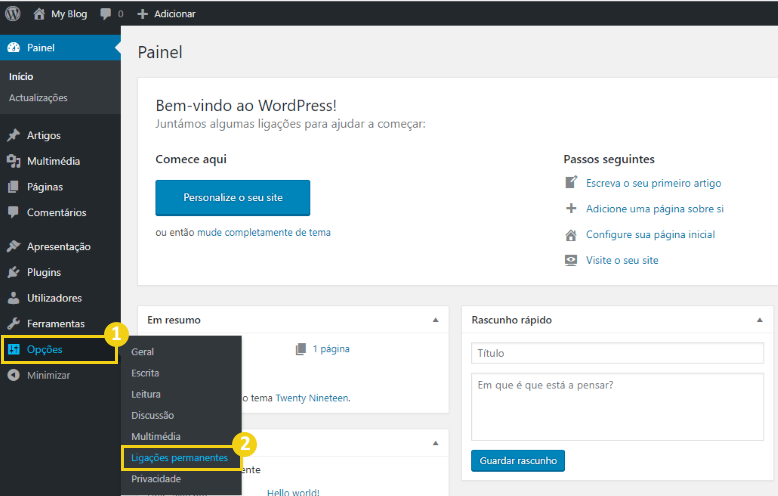Click the pages icon beside 1 página
This screenshot has width=778, height=496.
tap(301, 349)
